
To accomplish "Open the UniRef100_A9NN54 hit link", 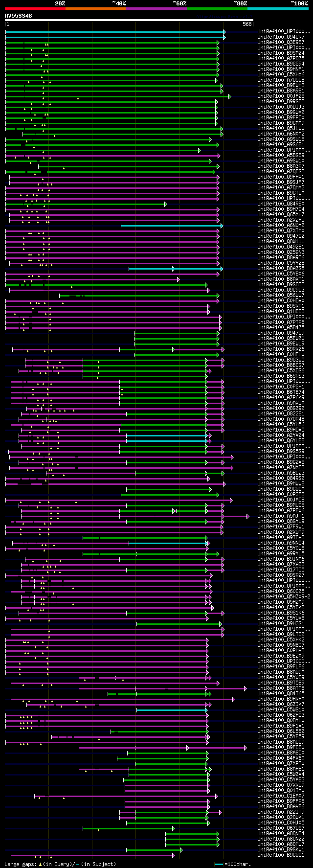I will coord(281,543).
